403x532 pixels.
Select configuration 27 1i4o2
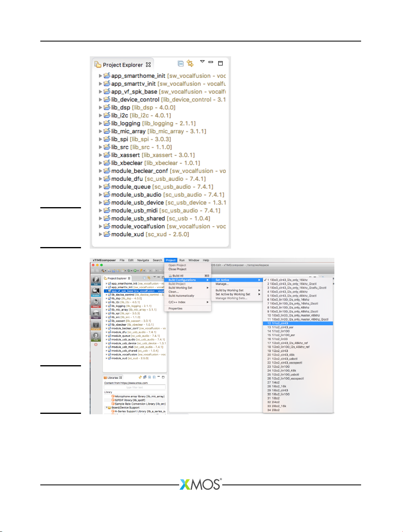point(298,382)
